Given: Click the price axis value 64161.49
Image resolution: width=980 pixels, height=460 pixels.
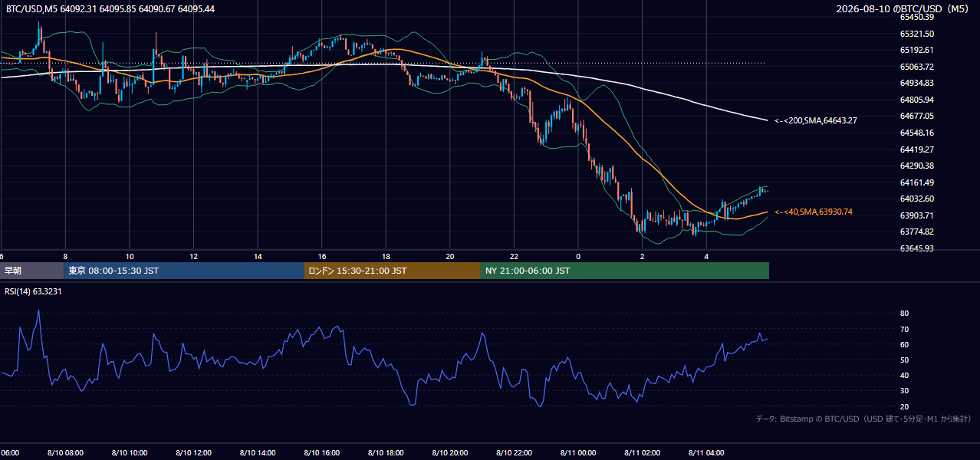Looking at the screenshot, I should 916,182.
